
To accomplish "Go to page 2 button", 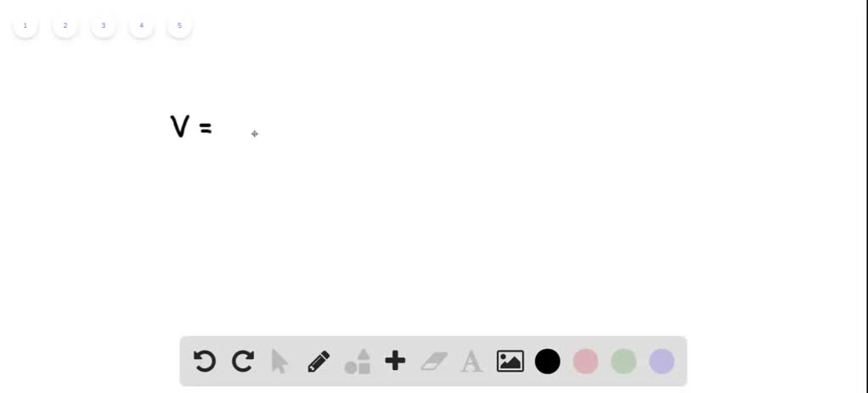I will pyautogui.click(x=64, y=25).
